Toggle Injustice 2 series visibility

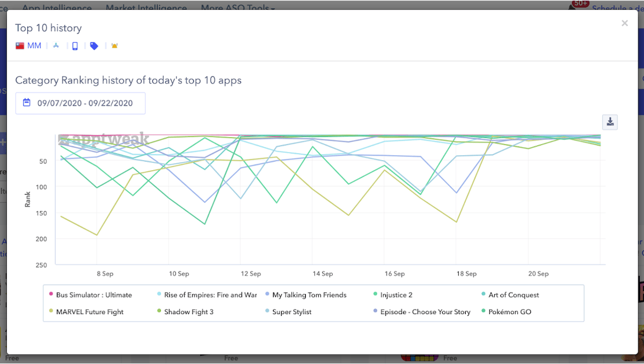tap(396, 295)
